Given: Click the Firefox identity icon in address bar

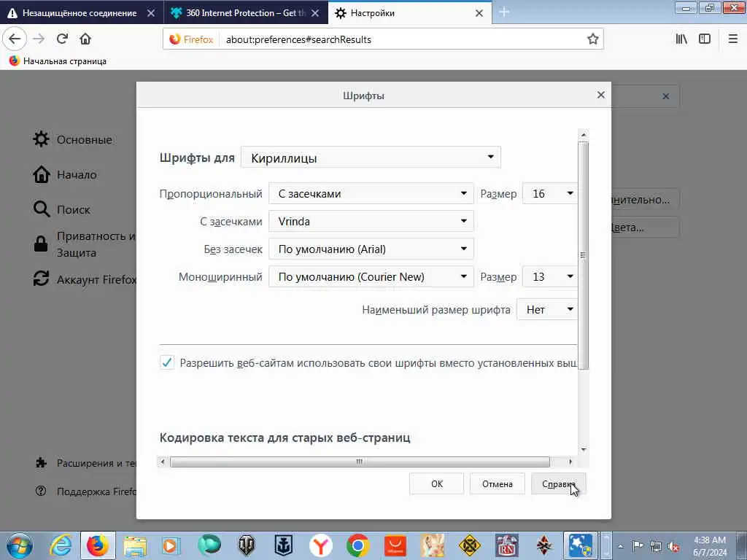Looking at the screenshot, I should pyautogui.click(x=192, y=39).
